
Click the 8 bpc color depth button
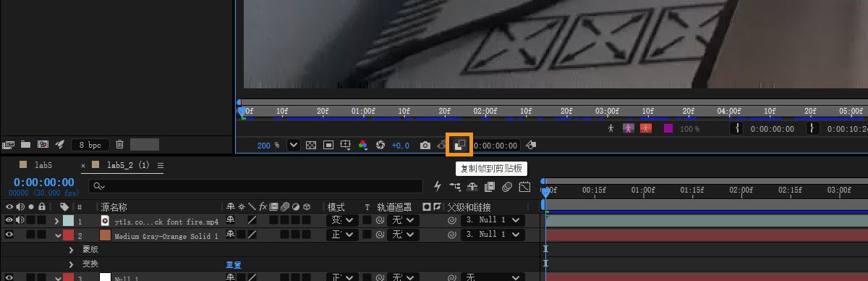click(90, 145)
